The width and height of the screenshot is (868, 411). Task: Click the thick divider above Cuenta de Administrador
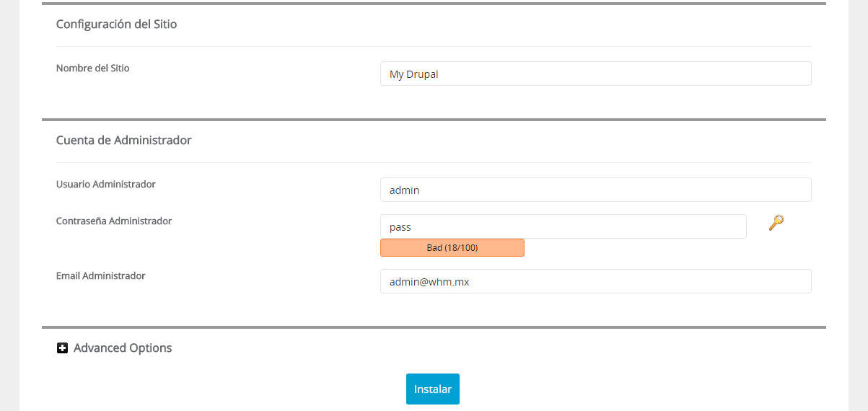point(434,120)
